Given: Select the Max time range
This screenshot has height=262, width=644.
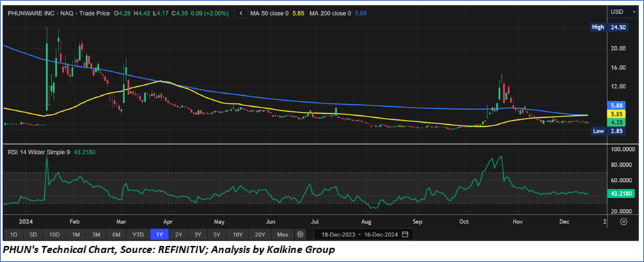Looking at the screenshot, I should tap(282, 234).
